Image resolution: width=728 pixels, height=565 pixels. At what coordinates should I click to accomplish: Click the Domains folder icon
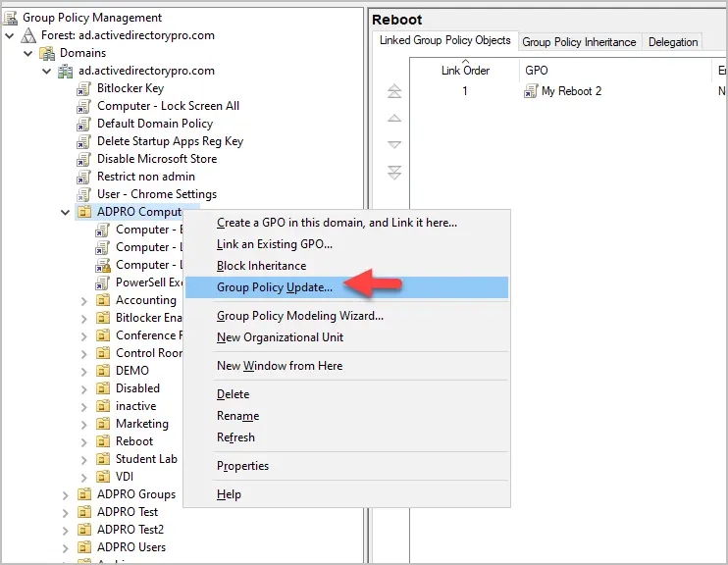pyautogui.click(x=47, y=53)
